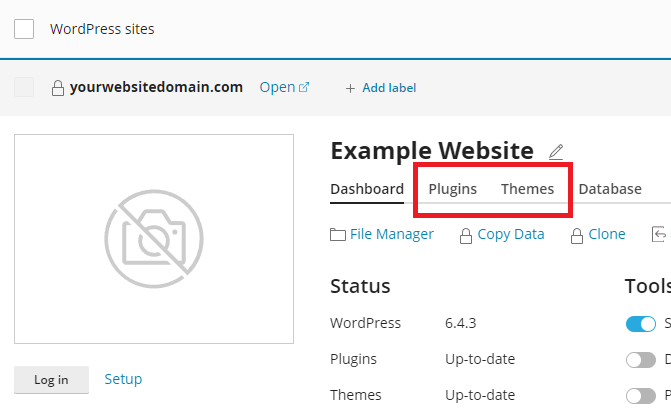Click the pencil icon beside Example Website
Screen dimensions: 671x416
coord(556,152)
